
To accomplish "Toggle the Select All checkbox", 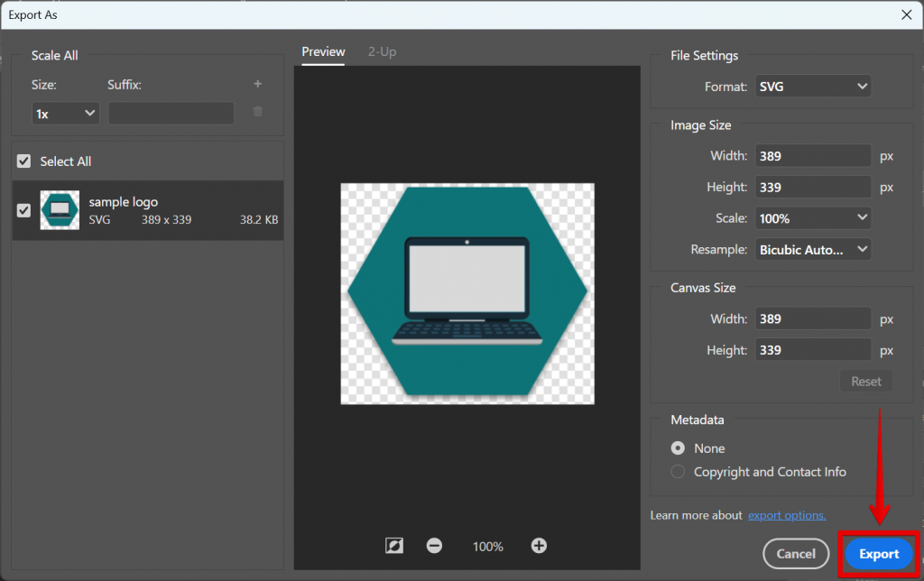I will pyautogui.click(x=24, y=161).
